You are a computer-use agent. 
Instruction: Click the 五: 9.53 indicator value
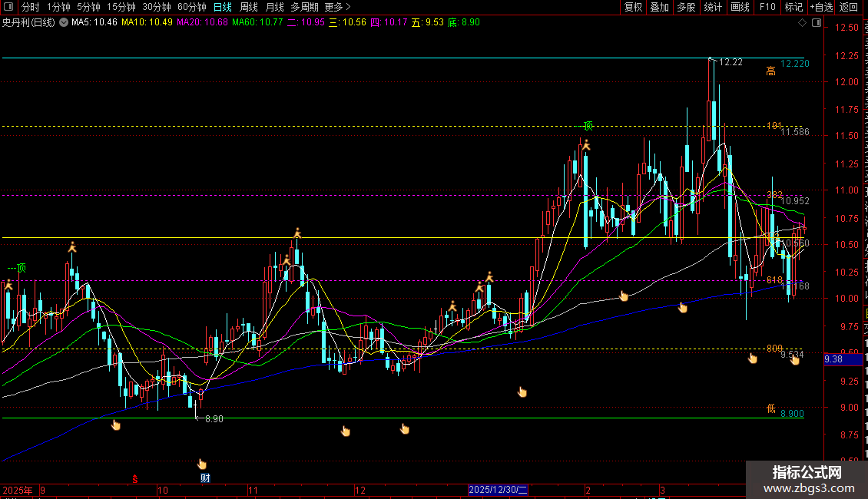(x=427, y=23)
